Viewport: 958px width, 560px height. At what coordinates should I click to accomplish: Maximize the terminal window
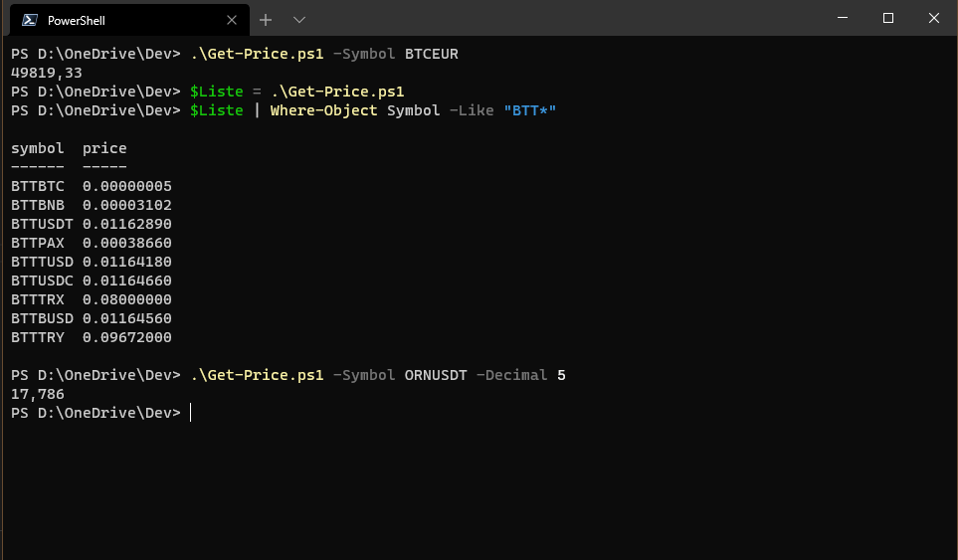888,18
